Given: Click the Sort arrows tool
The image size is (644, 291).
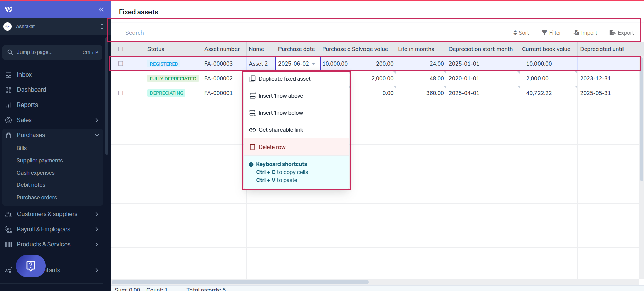Looking at the screenshot, I should (x=515, y=33).
